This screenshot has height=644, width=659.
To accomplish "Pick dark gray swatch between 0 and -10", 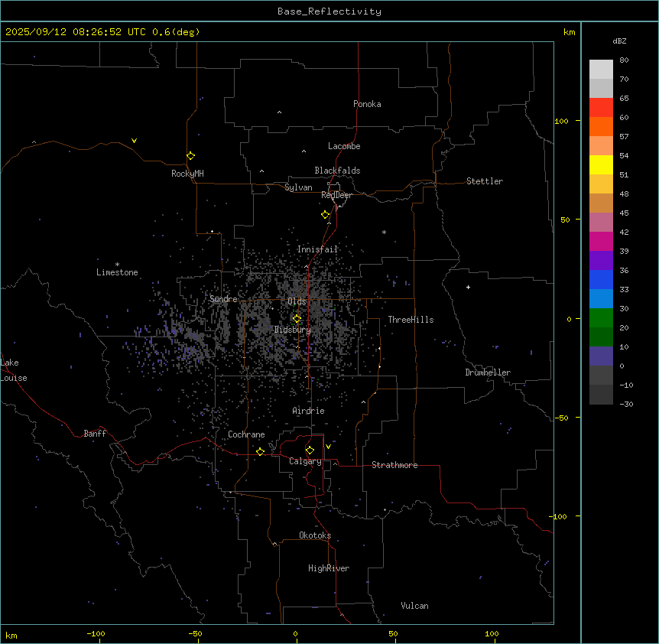I will pos(601,376).
